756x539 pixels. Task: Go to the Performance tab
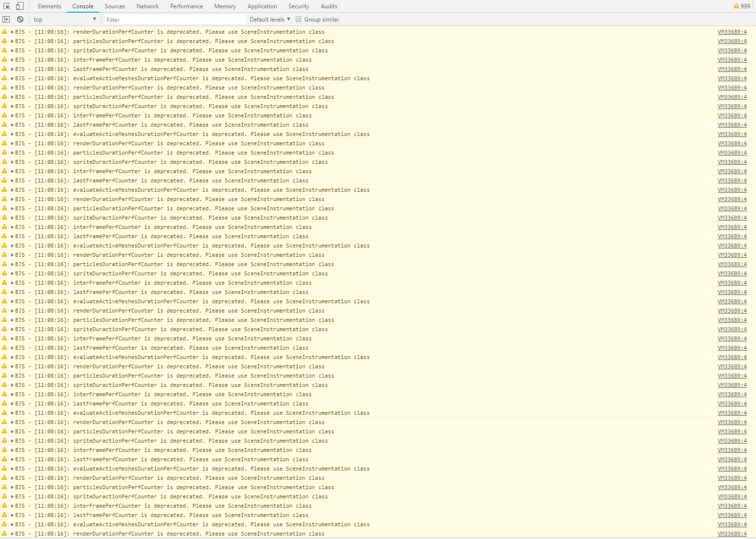coord(187,6)
